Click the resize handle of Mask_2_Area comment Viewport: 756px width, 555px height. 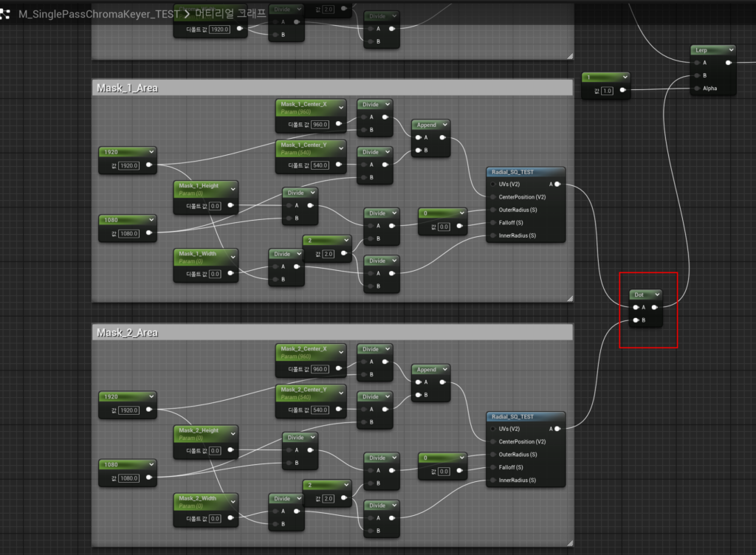click(x=570, y=543)
